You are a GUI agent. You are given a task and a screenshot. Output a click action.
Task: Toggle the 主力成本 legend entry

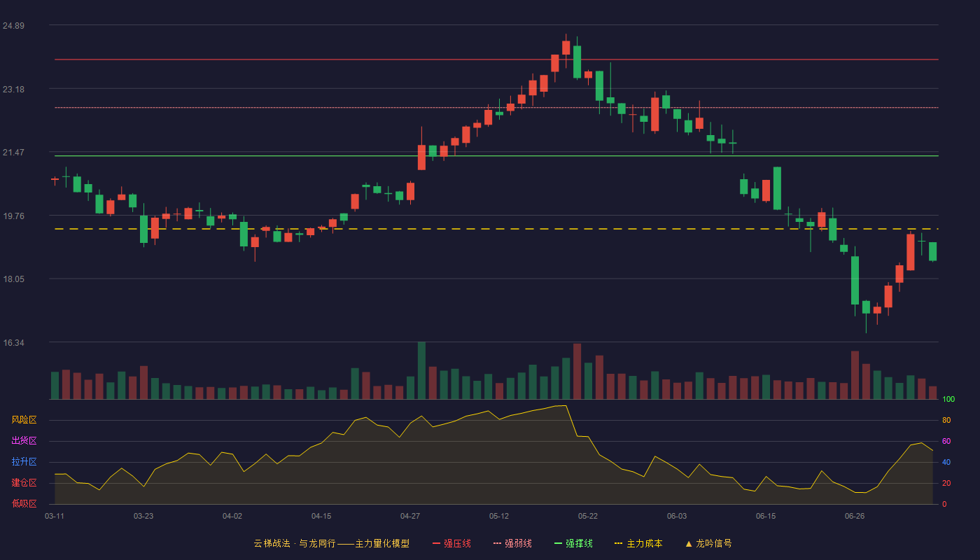coord(638,543)
